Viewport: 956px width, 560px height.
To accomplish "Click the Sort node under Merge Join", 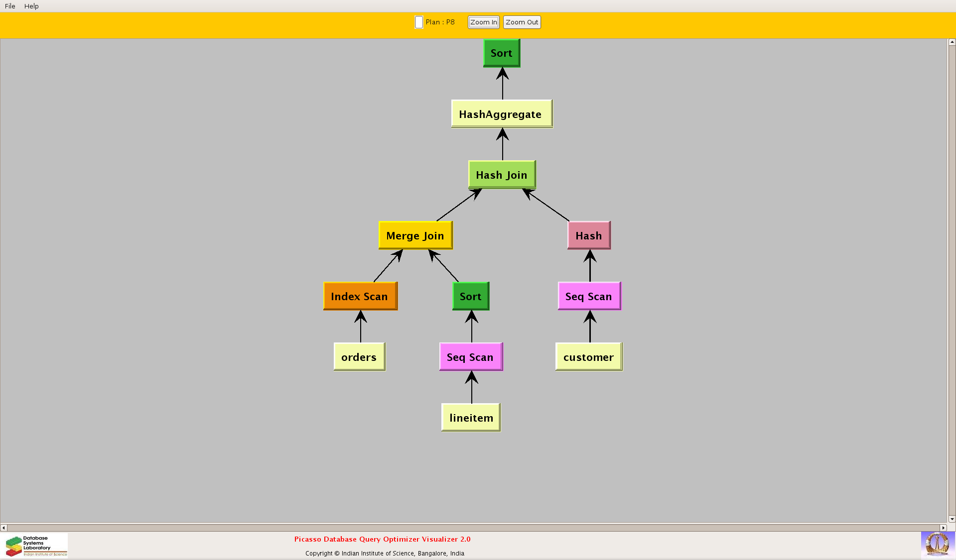I will pos(470,296).
